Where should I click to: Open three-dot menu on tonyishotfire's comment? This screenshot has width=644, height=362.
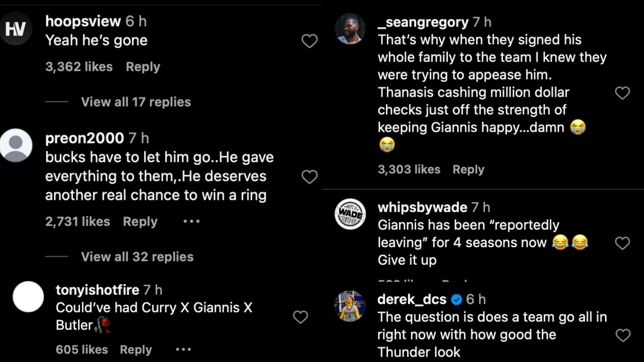click(x=183, y=349)
